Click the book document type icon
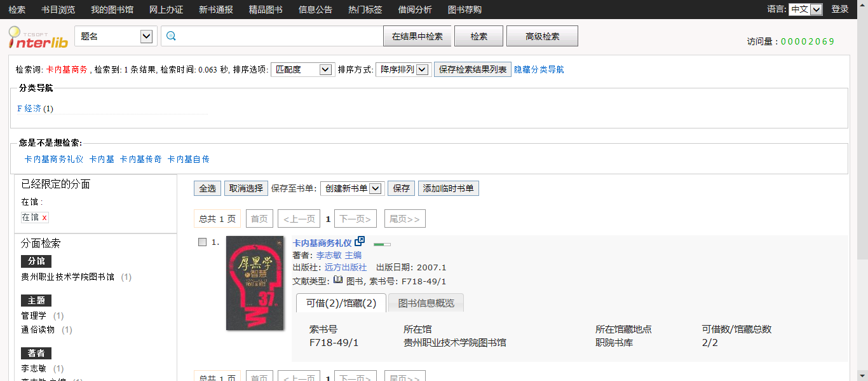The height and width of the screenshot is (381, 868). click(x=338, y=280)
